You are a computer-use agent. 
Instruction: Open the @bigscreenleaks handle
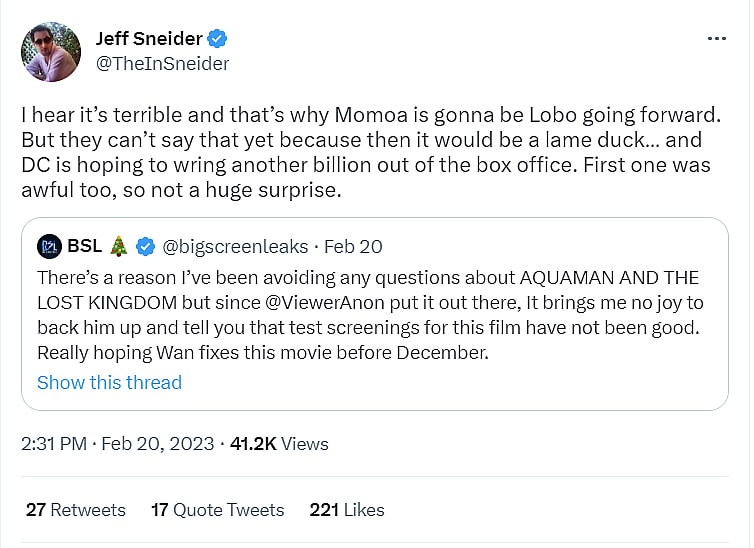pos(232,246)
